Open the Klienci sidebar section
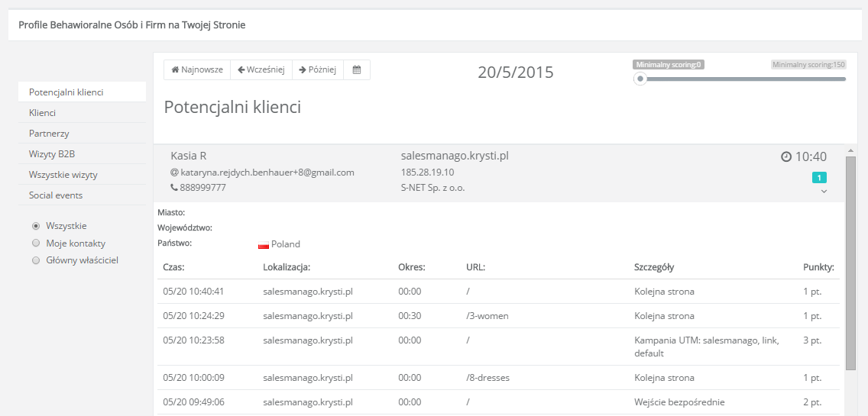Screen dimensions: 868x416 pyautogui.click(x=43, y=113)
